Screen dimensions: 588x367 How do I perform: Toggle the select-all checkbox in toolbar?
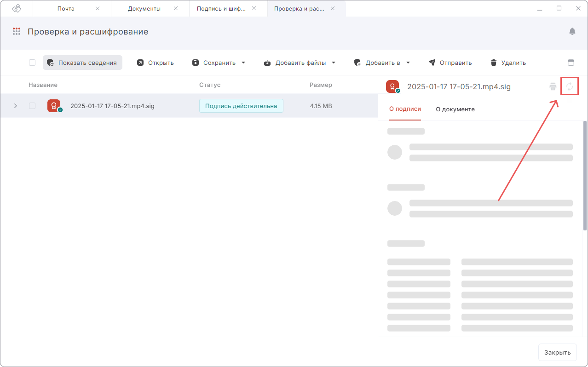(32, 63)
